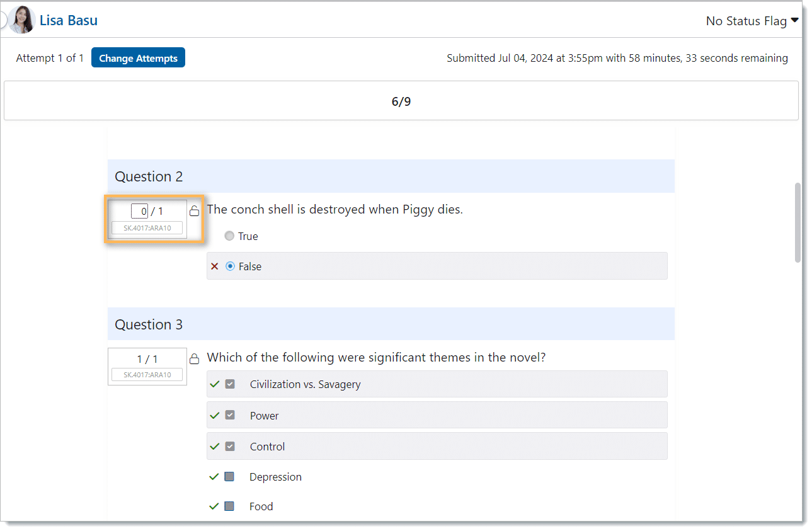Screen dimensions: 812x531
Task: Click the red X mark next to False
Action: coord(214,266)
